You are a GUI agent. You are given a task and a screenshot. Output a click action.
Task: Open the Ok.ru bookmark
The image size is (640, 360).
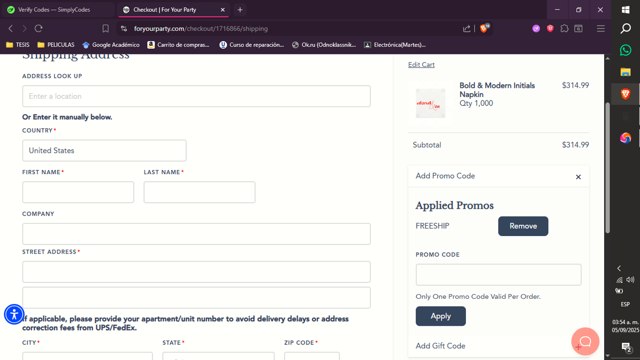[x=324, y=45]
